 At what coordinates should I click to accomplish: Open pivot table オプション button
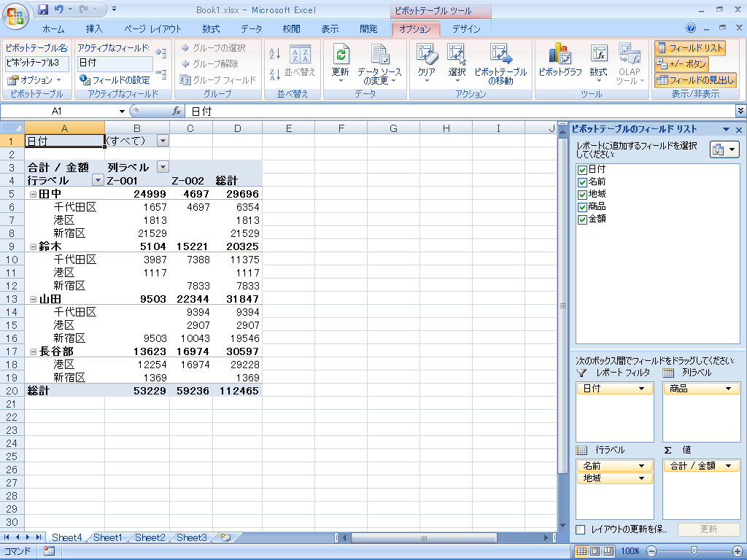(x=35, y=80)
